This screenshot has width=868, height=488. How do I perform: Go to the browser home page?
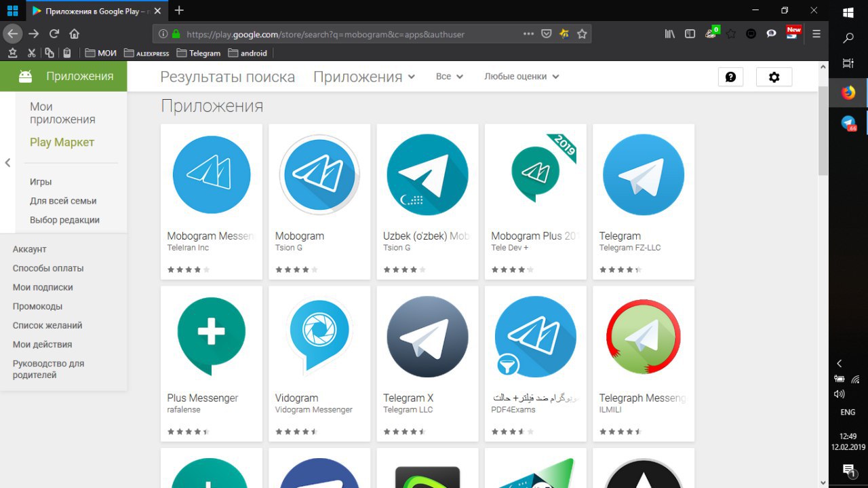click(75, 33)
